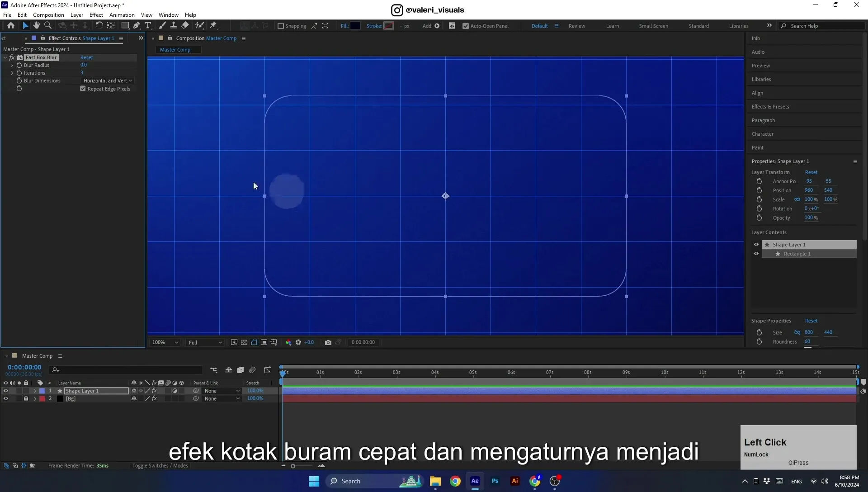Open the Effects & Presets panel
This screenshot has height=492, width=868.
[x=770, y=107]
